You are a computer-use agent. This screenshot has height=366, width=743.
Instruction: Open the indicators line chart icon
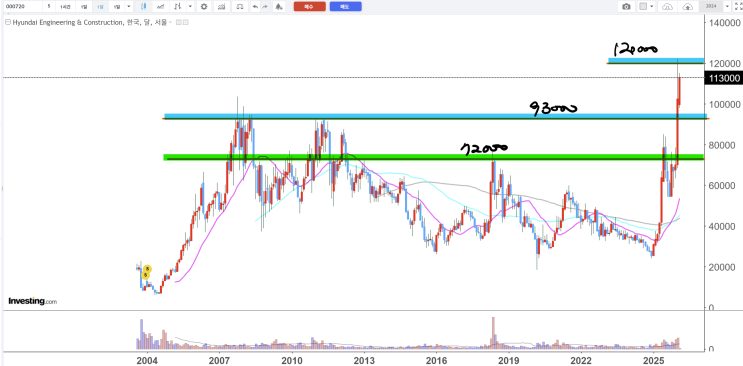pyautogui.click(x=162, y=7)
